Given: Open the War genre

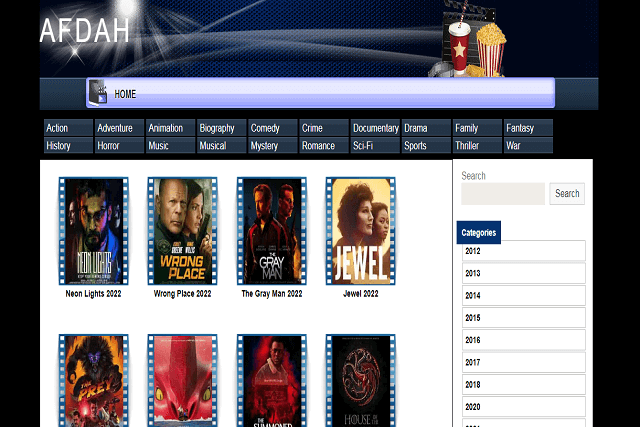Looking at the screenshot, I should click(x=528, y=145).
